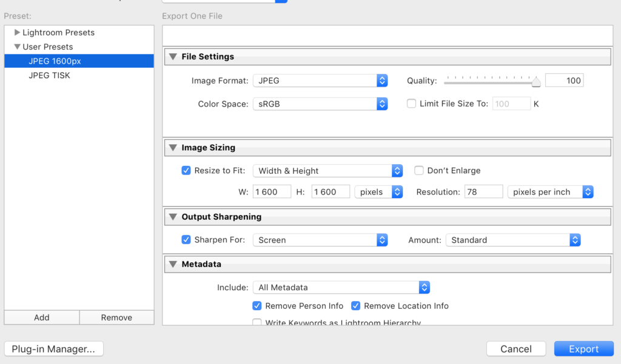Uncheck the Resize to Fit checkbox
The width and height of the screenshot is (621, 364).
click(x=186, y=171)
